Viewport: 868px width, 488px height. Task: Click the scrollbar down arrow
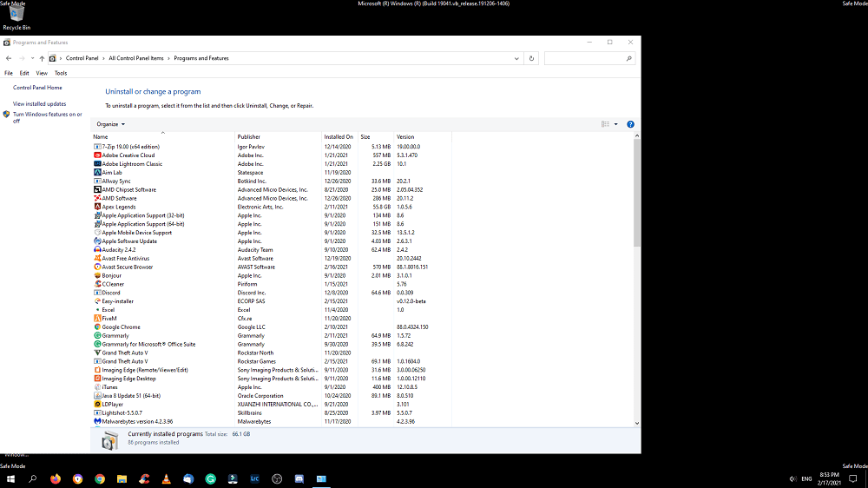(636, 423)
